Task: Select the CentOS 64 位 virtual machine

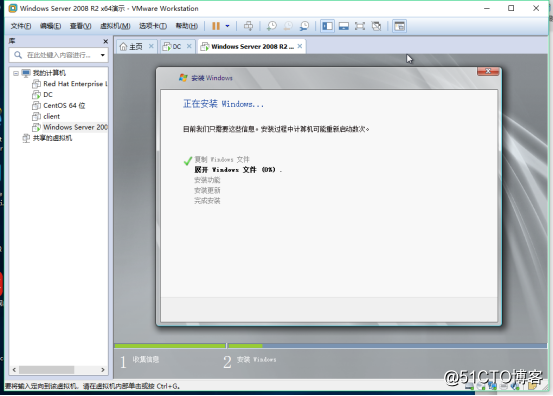Action: pyautogui.click(x=64, y=105)
